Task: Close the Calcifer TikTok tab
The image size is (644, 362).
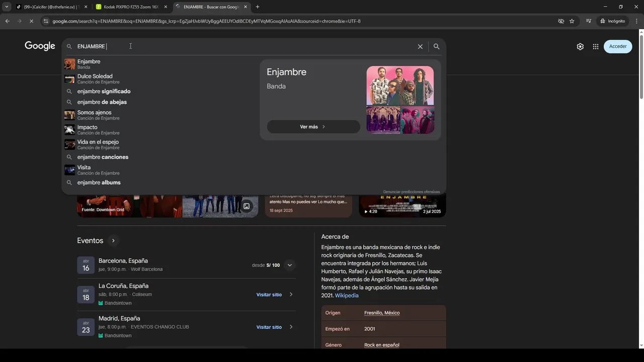Action: coord(86,7)
